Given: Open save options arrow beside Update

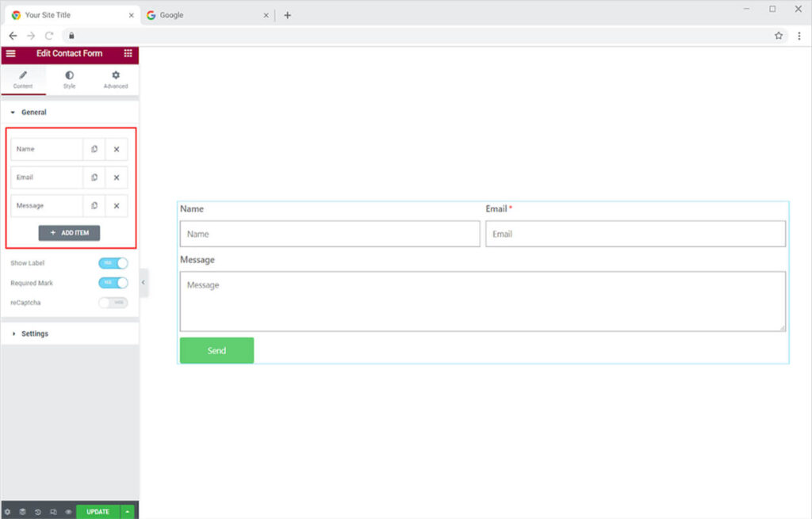Looking at the screenshot, I should (x=128, y=512).
